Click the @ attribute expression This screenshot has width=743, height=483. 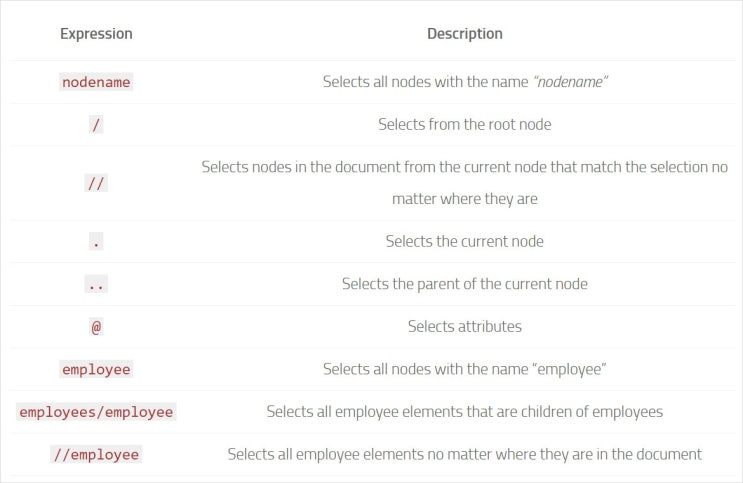(x=96, y=326)
